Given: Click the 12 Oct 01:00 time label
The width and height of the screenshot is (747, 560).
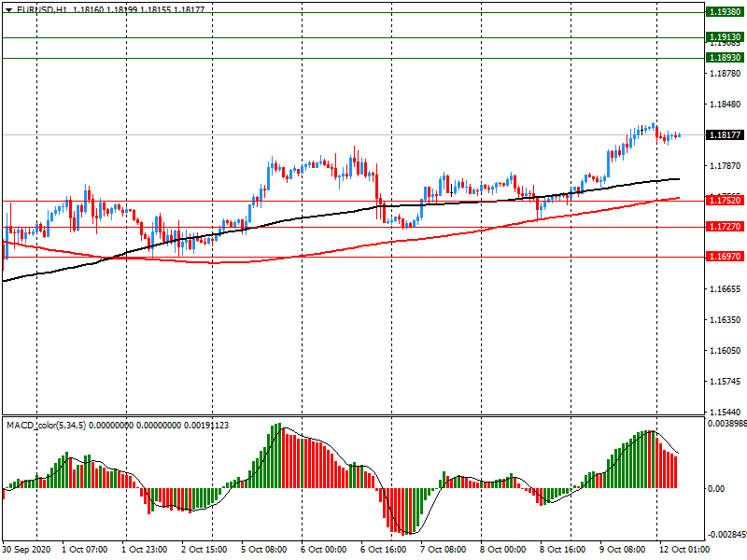Looking at the screenshot, I should click(684, 550).
